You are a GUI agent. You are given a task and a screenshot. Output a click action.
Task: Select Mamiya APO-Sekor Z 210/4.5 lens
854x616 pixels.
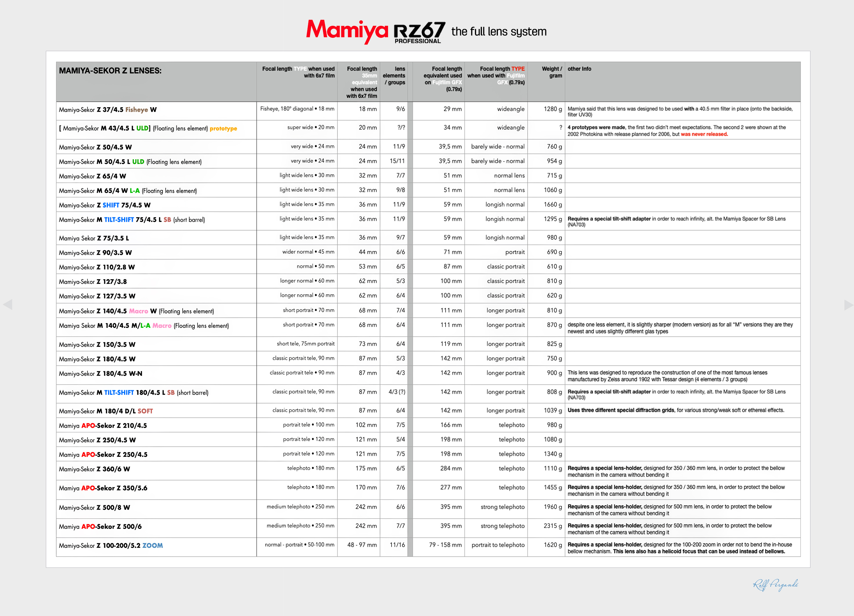(103, 426)
